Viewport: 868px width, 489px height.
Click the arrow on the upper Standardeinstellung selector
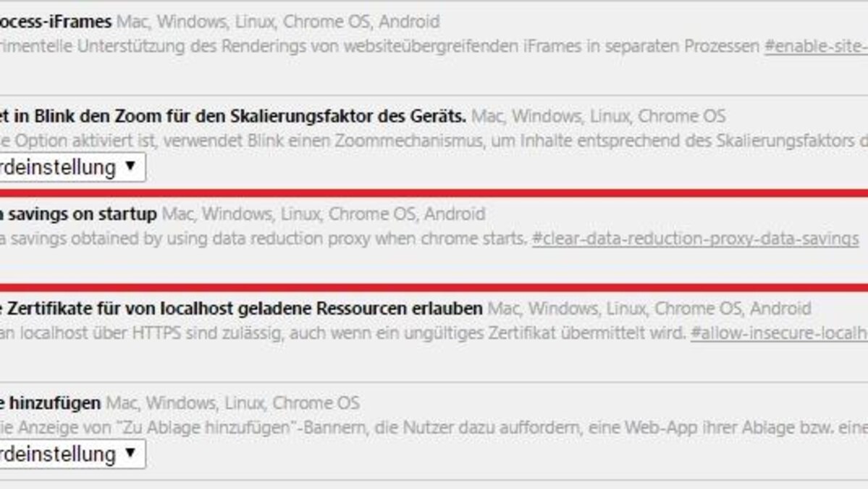(131, 167)
